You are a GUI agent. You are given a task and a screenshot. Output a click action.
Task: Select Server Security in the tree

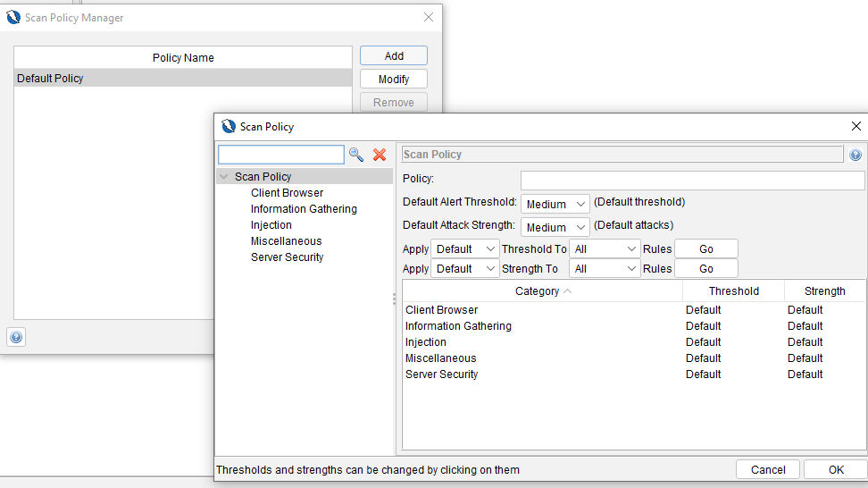click(287, 257)
